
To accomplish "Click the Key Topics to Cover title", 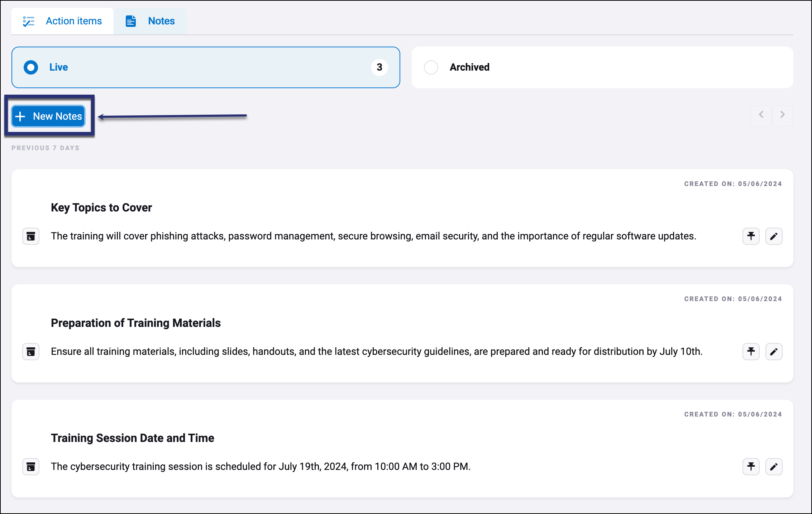I will 101,208.
